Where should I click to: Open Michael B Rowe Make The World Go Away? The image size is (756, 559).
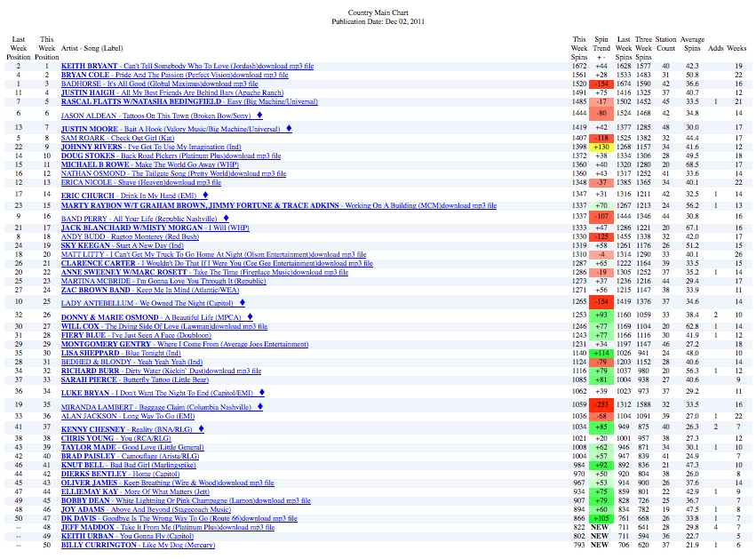(150, 164)
